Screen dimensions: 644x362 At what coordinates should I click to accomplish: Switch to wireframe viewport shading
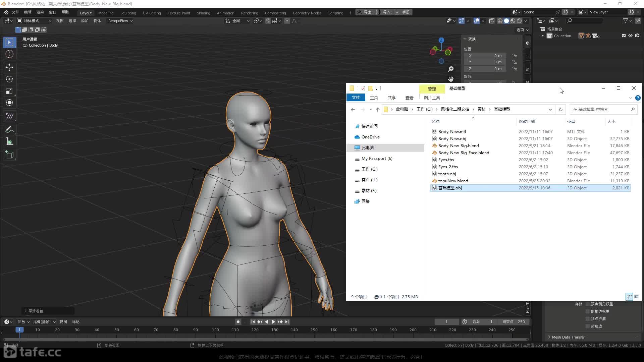click(x=500, y=21)
